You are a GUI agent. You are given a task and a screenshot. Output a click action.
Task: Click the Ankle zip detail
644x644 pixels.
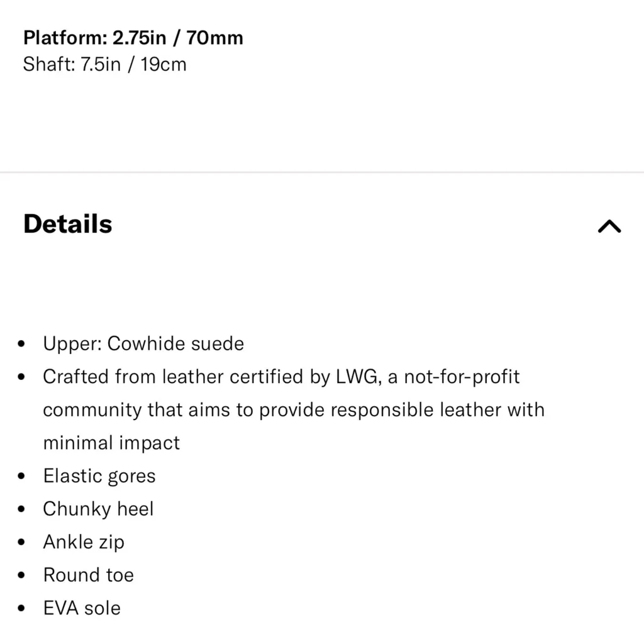click(84, 541)
